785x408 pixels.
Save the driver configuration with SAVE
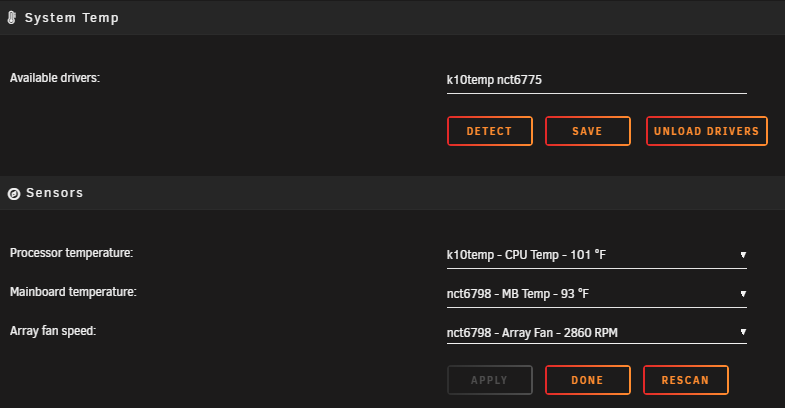point(588,131)
